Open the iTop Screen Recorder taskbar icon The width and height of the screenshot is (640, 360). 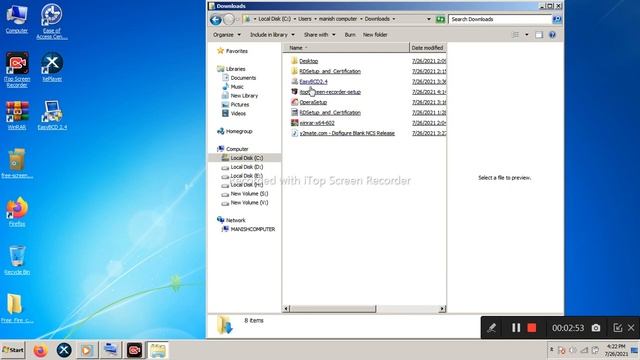coord(134,350)
